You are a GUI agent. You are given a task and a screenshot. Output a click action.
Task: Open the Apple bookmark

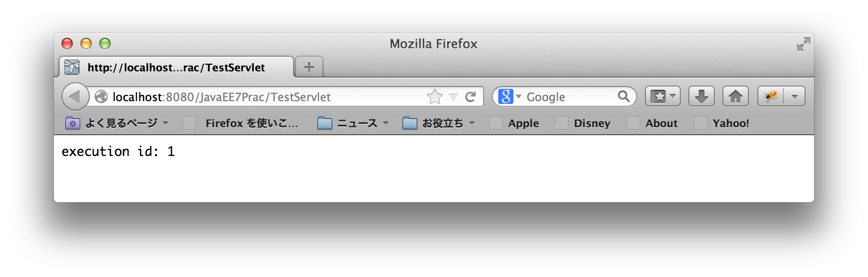[x=514, y=123]
